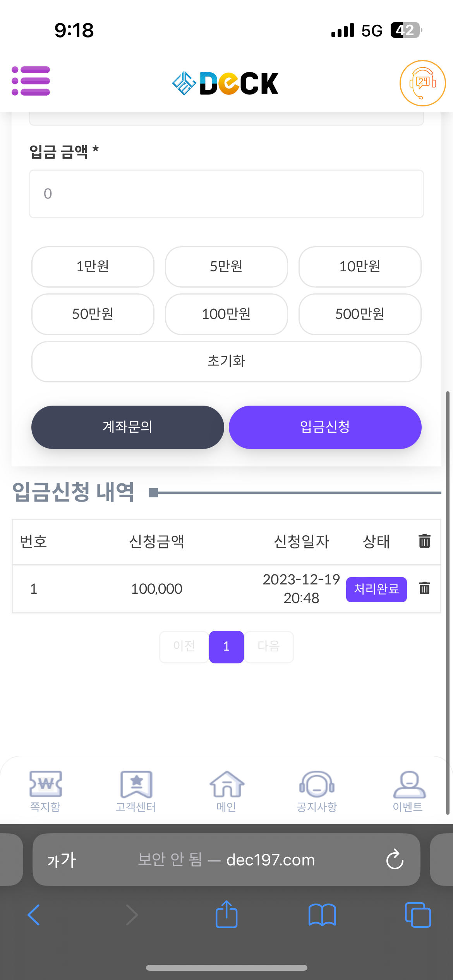
Task: Select the 10만원 amount preset
Action: [x=360, y=267]
